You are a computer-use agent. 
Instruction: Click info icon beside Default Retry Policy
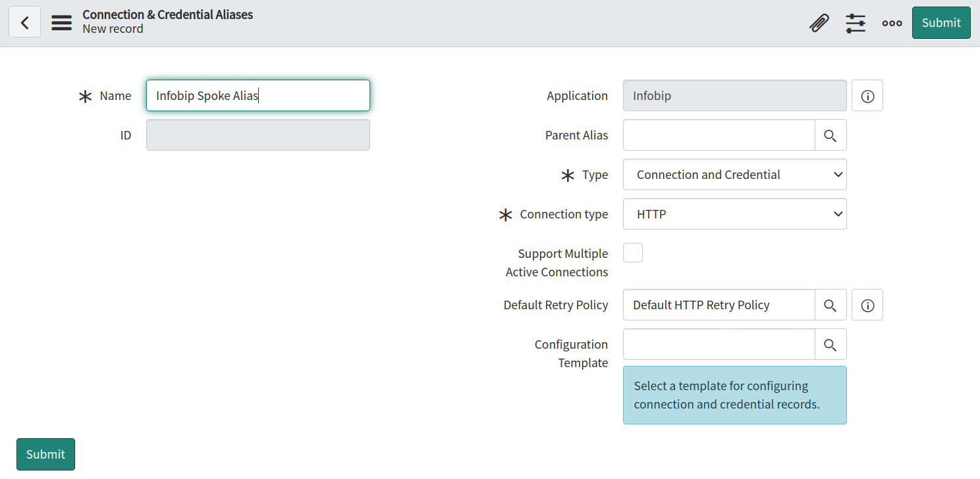coord(867,305)
